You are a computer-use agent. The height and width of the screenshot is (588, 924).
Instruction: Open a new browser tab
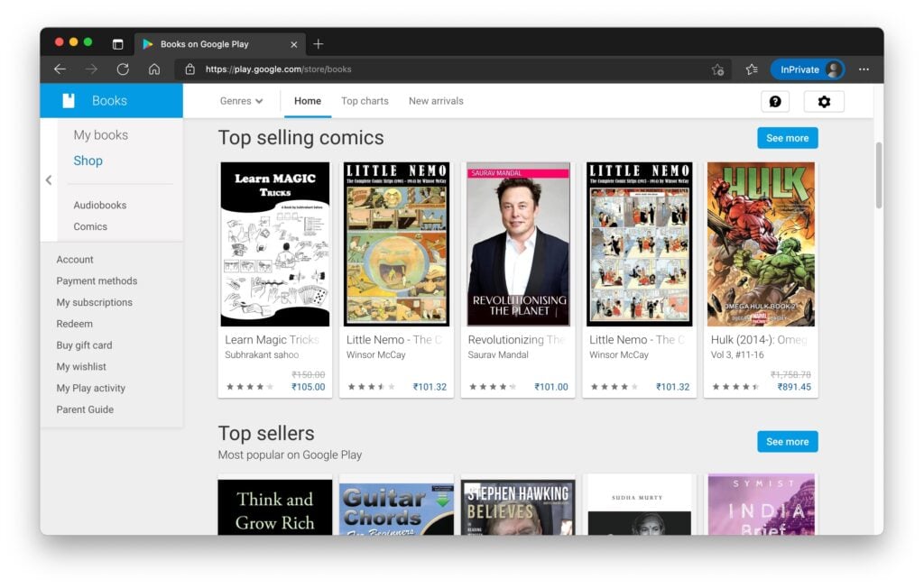[x=319, y=44]
